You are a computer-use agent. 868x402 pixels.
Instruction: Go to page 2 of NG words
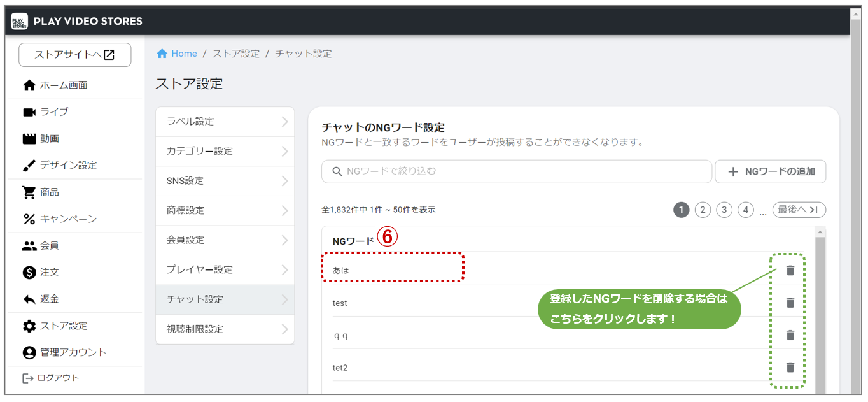click(x=703, y=210)
